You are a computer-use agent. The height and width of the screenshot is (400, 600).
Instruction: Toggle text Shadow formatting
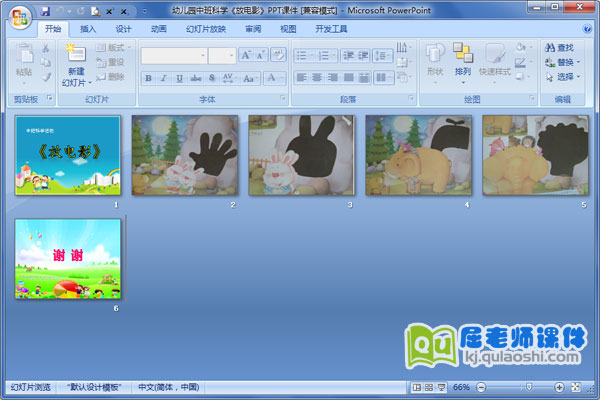click(x=212, y=78)
